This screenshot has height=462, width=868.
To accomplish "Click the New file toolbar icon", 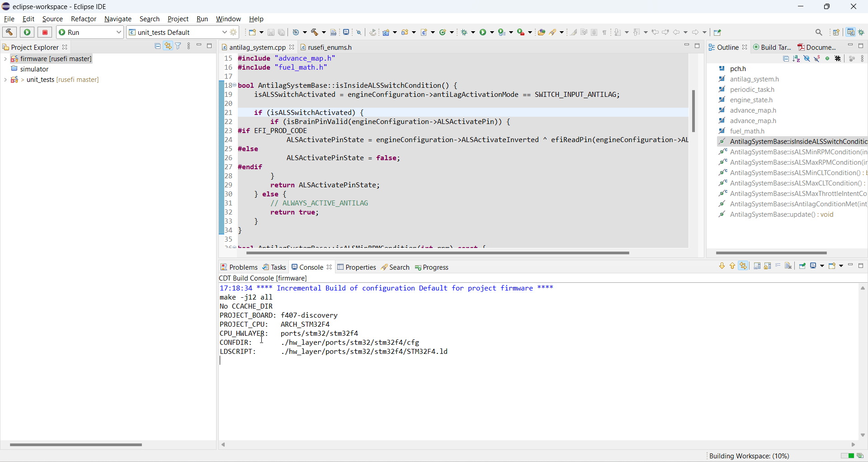I will 253,32.
